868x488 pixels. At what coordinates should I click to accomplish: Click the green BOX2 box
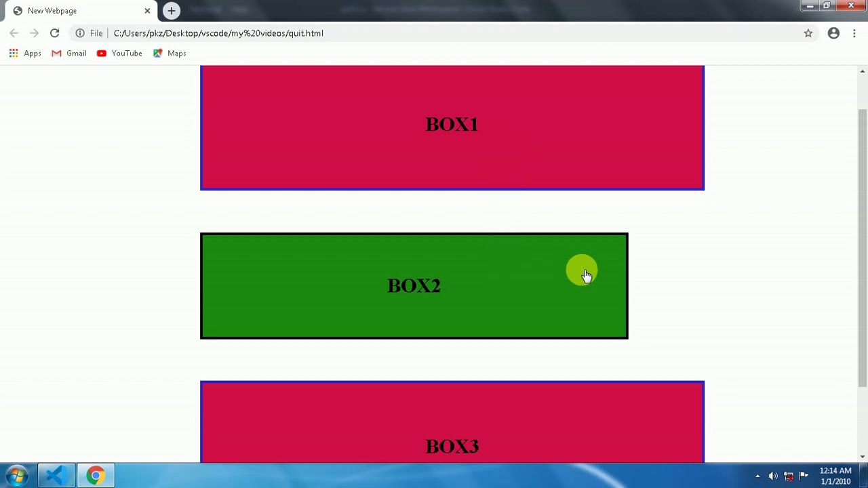(x=414, y=286)
